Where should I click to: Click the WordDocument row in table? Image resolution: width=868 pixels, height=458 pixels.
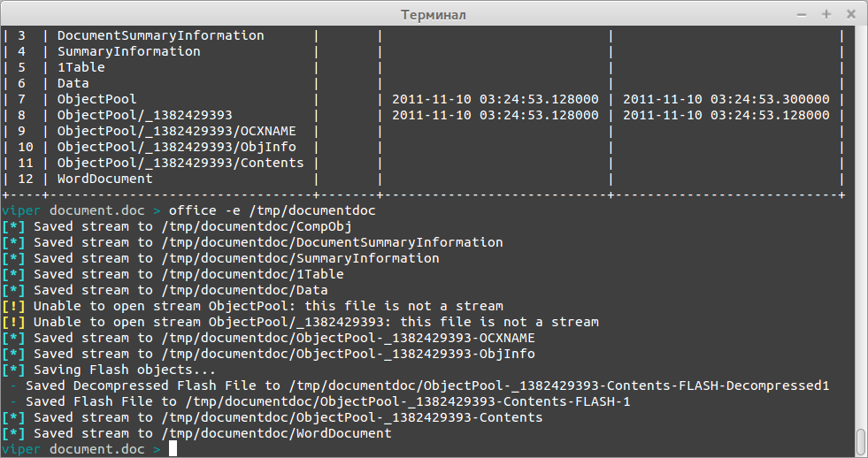click(x=423, y=179)
